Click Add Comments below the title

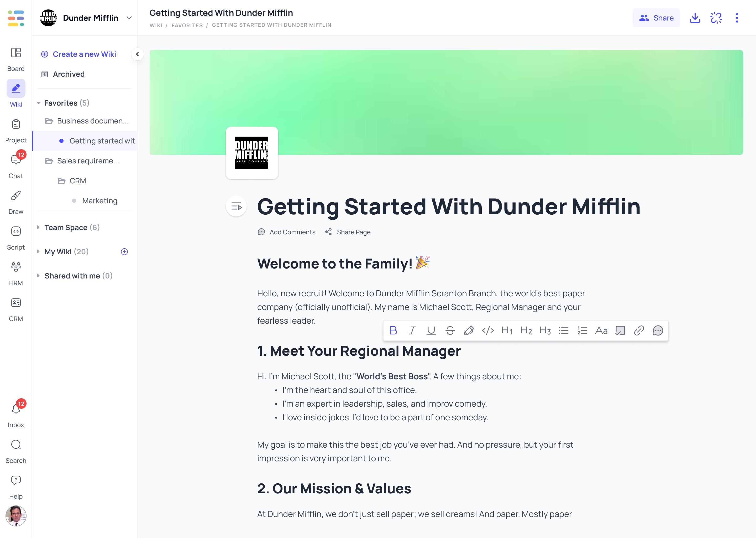[287, 232]
